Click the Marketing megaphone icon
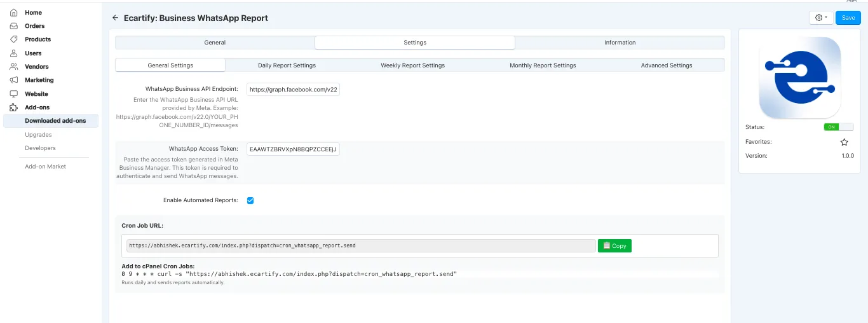This screenshot has width=868, height=323. click(x=13, y=80)
